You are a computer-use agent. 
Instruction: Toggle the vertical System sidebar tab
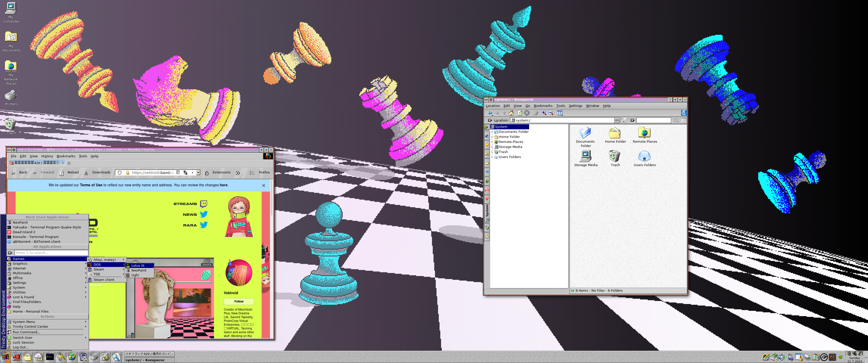[486, 213]
